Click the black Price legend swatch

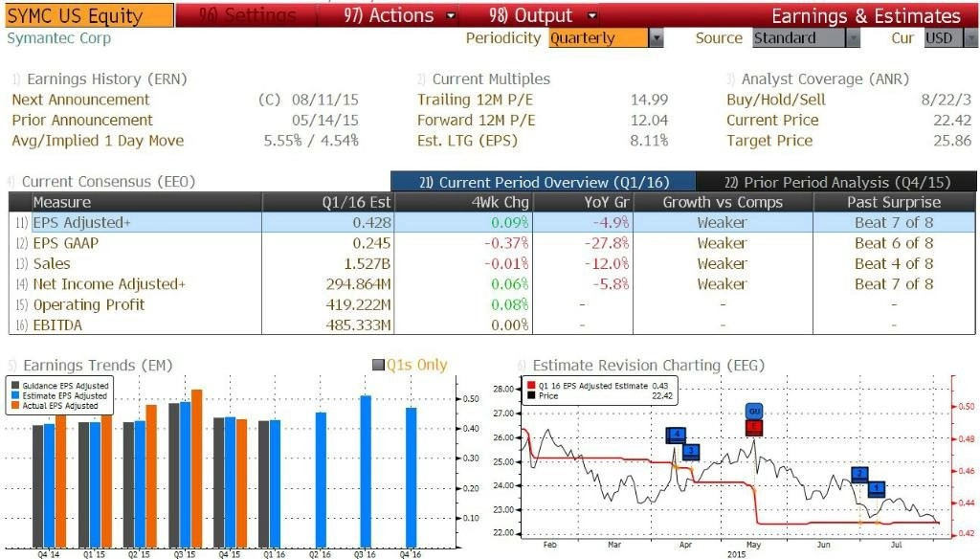pos(531,396)
